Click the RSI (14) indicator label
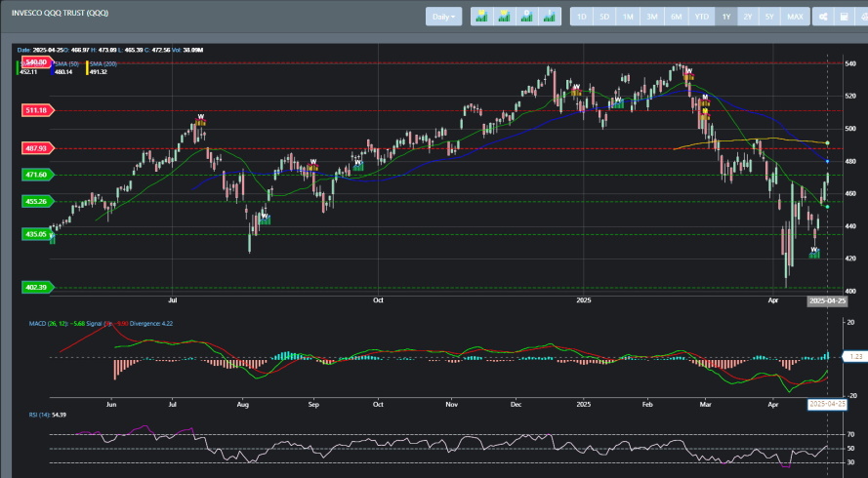 tap(40, 415)
